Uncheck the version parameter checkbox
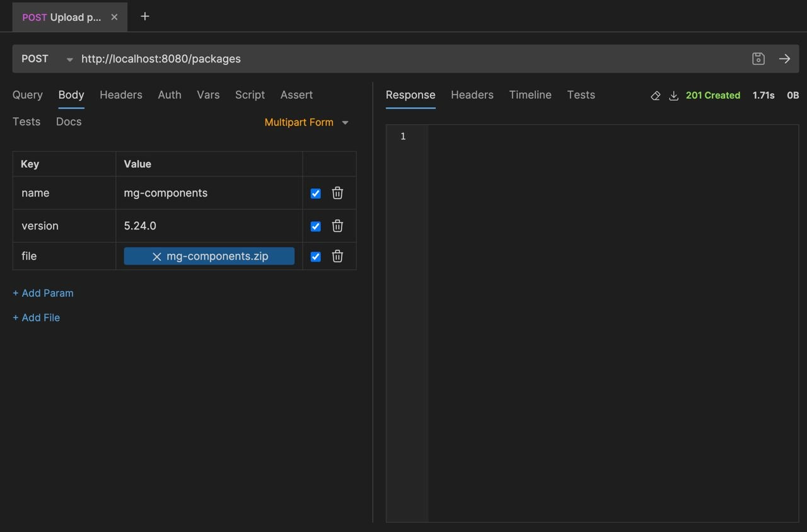 [316, 226]
